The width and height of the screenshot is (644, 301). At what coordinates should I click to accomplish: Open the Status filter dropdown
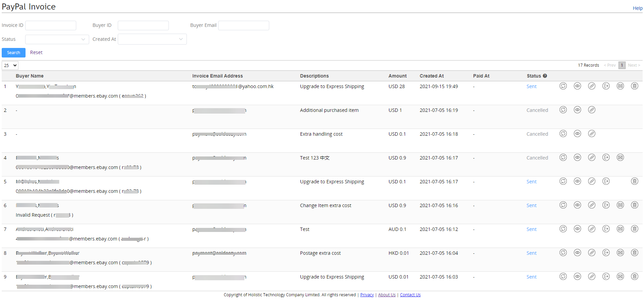(x=57, y=39)
